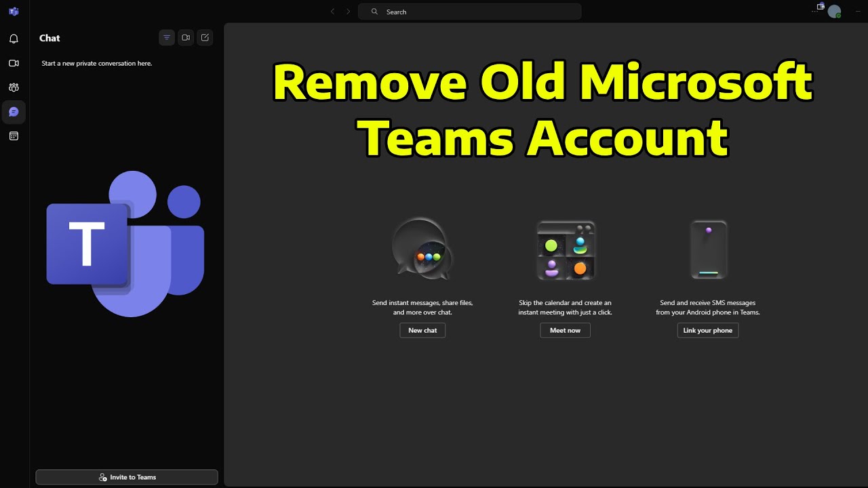The height and width of the screenshot is (488, 868).
Task: Click the Chat panel heading
Action: pyautogui.click(x=50, y=38)
